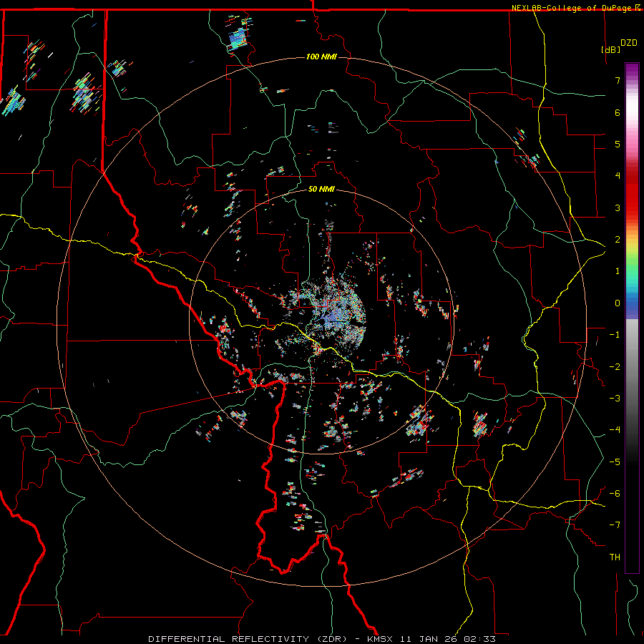Click the DZD legend title

point(629,43)
